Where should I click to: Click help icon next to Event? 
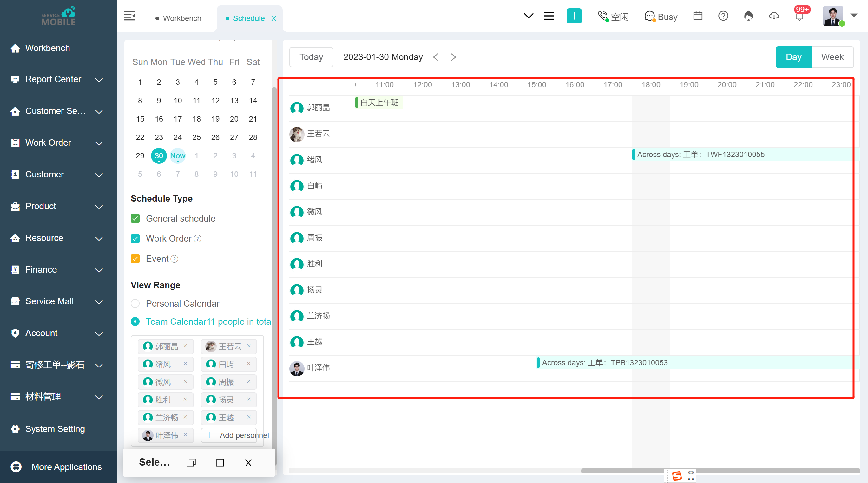174,259
